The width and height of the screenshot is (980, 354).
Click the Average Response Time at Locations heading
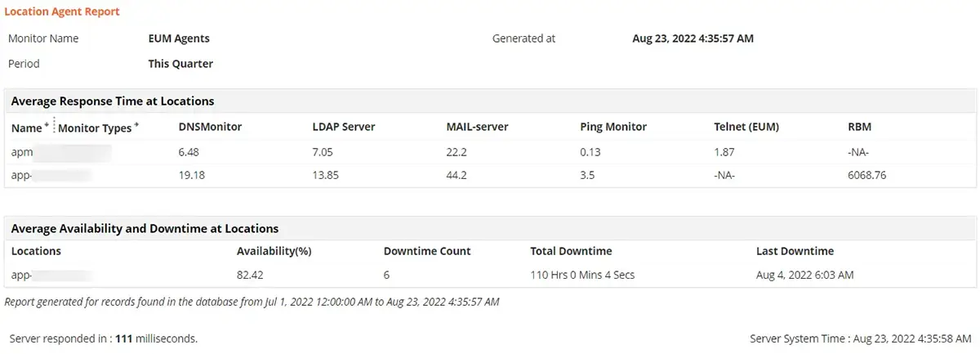pyautogui.click(x=113, y=101)
